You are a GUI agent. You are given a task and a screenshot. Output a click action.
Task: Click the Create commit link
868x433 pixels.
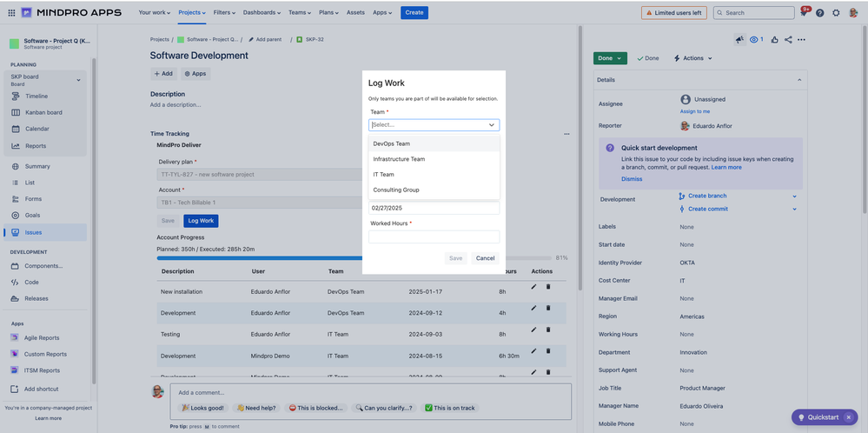[x=708, y=210]
